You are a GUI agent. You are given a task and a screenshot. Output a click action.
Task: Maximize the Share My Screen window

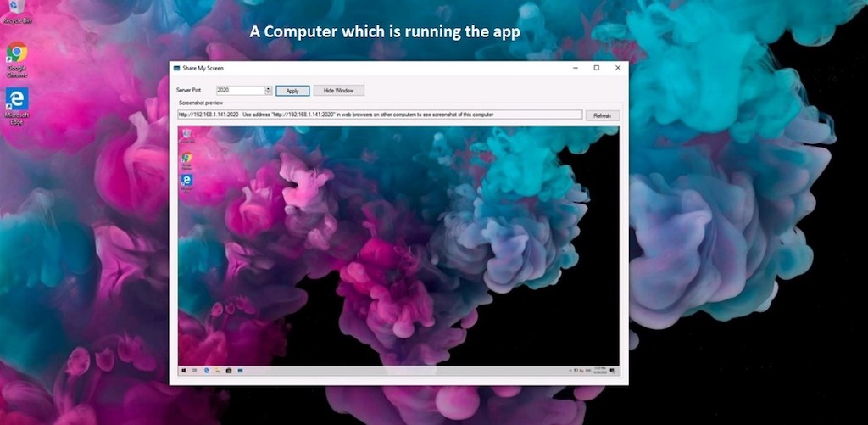point(596,68)
